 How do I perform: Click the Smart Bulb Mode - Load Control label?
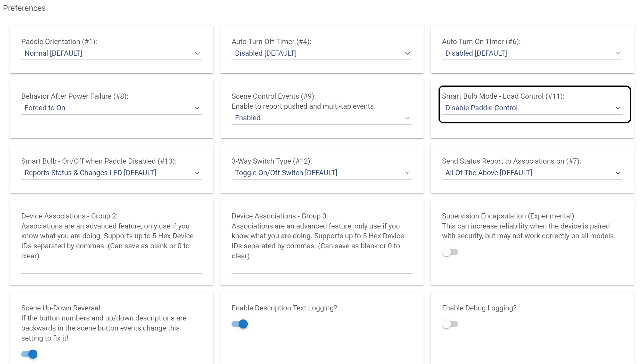(503, 96)
